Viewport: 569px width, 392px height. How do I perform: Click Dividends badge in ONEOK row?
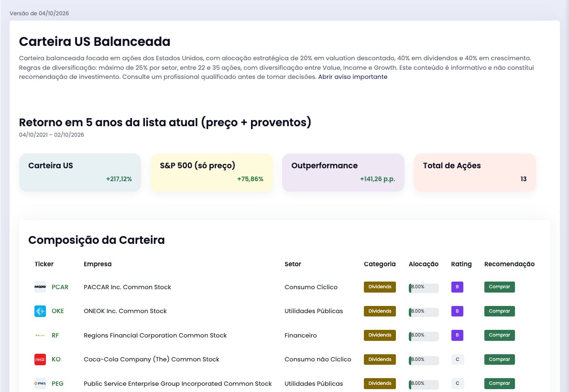click(x=380, y=311)
